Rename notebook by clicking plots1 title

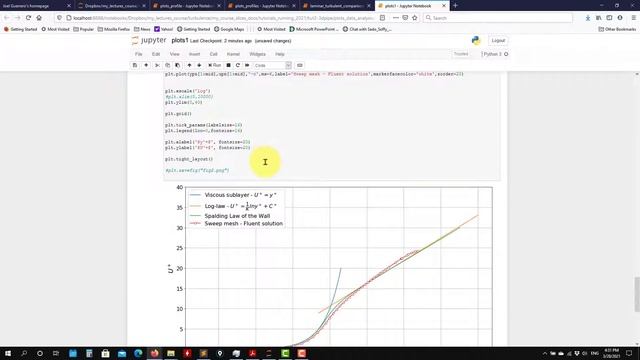180,40
